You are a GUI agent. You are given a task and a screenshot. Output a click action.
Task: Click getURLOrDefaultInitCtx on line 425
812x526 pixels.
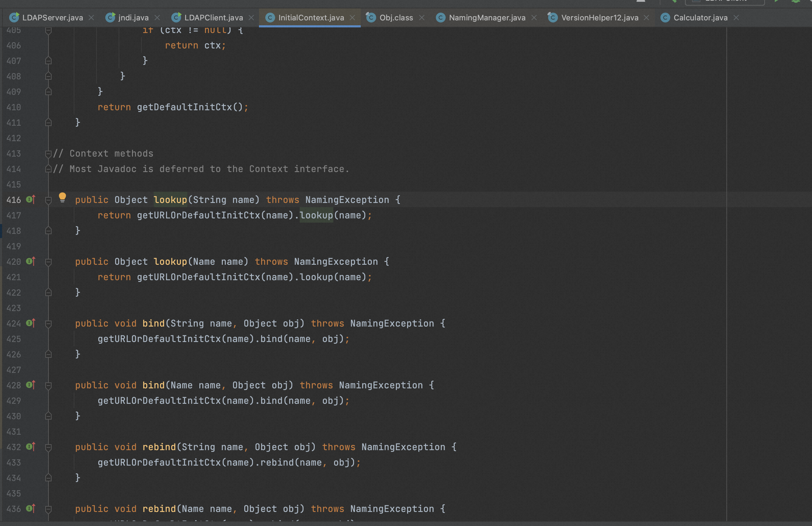pos(159,339)
